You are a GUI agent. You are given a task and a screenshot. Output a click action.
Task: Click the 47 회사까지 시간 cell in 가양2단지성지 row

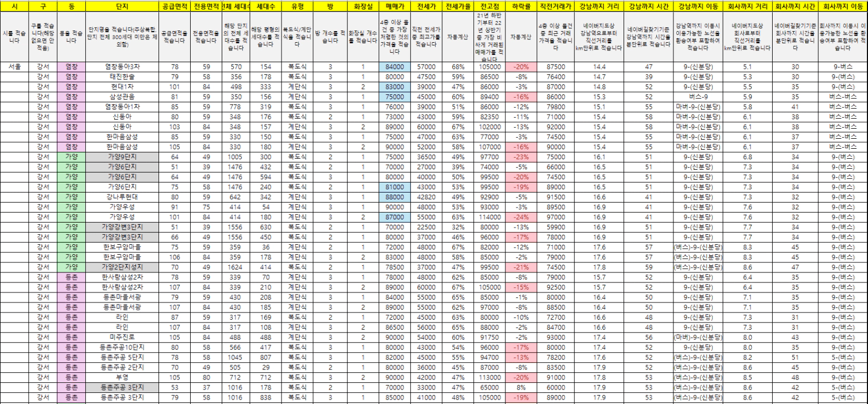click(795, 266)
